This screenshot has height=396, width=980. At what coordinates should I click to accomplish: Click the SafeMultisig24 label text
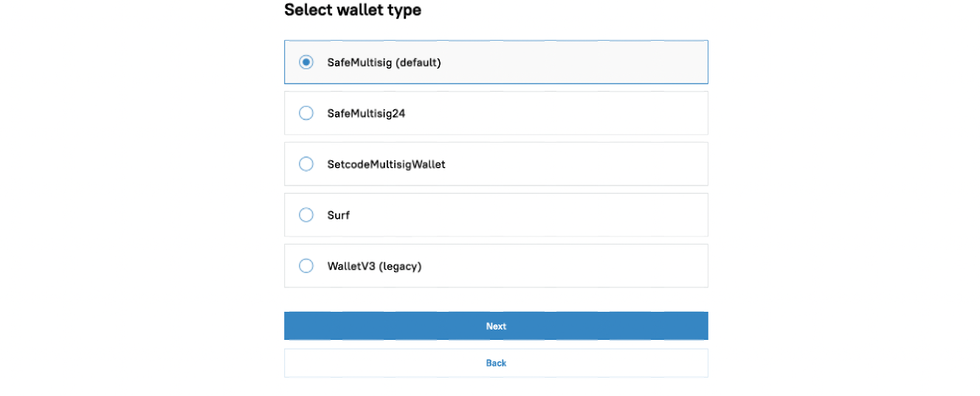[x=366, y=114]
